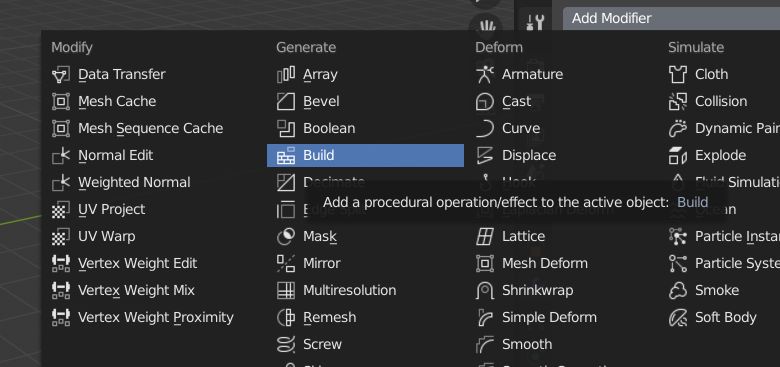
Task: Select the Soft Body menu entry
Action: (x=725, y=317)
